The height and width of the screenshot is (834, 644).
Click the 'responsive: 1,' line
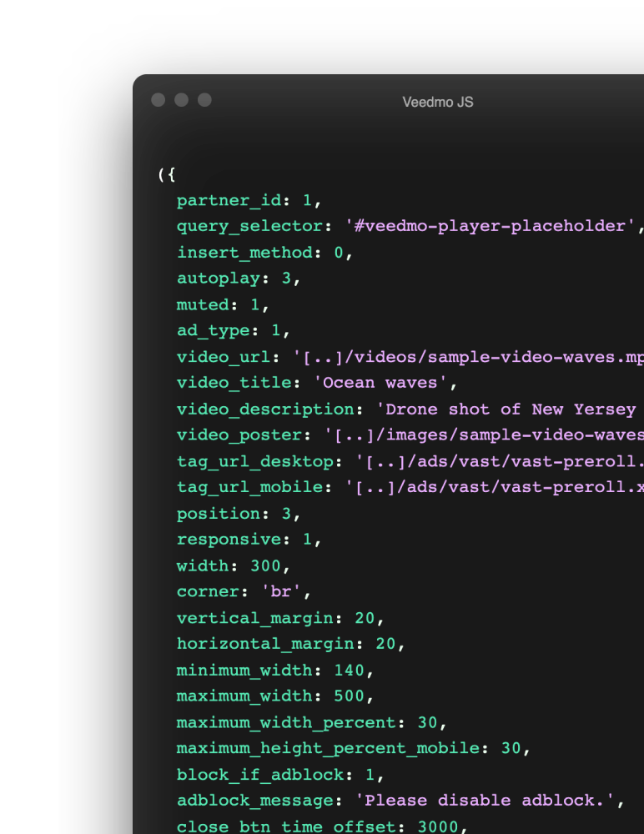click(x=249, y=540)
